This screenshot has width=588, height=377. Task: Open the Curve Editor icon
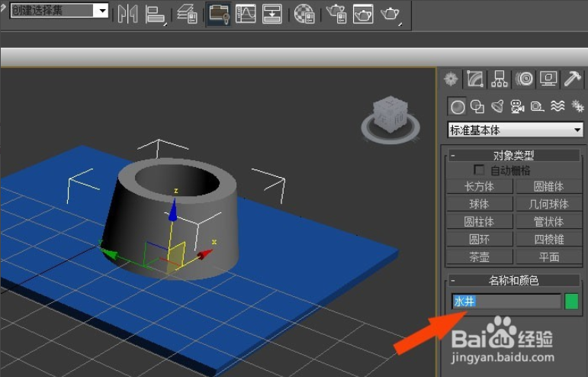pyautogui.click(x=246, y=14)
